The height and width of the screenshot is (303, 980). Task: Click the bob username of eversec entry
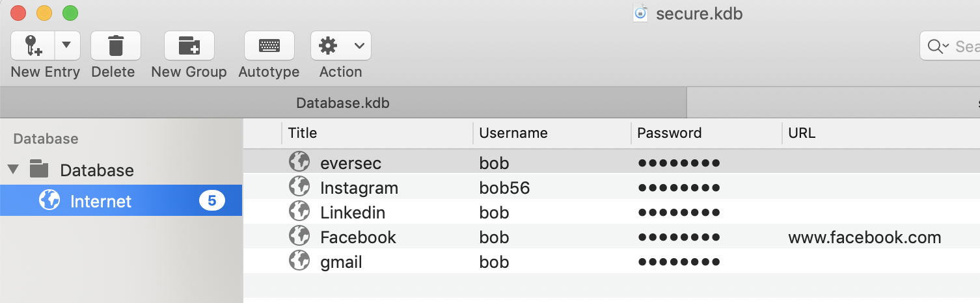point(494,163)
